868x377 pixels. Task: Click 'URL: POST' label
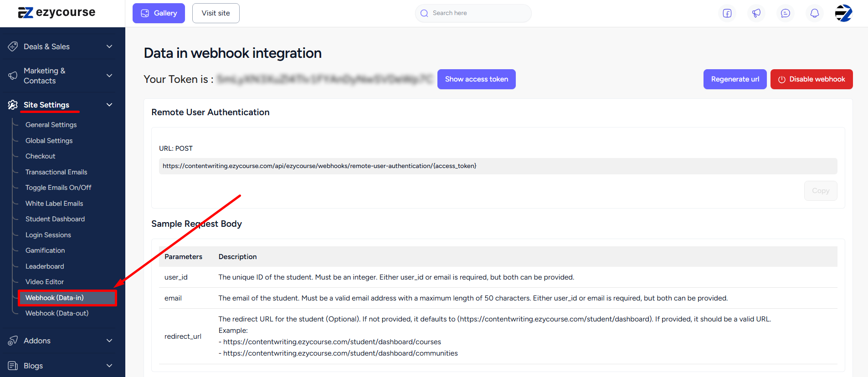pos(176,148)
